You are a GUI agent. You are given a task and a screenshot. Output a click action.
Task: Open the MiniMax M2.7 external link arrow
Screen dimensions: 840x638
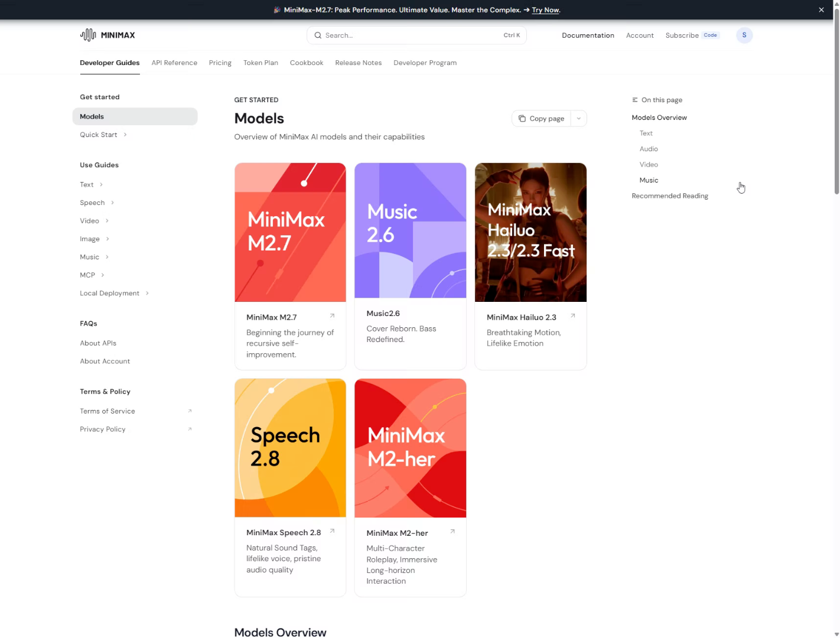coord(332,315)
